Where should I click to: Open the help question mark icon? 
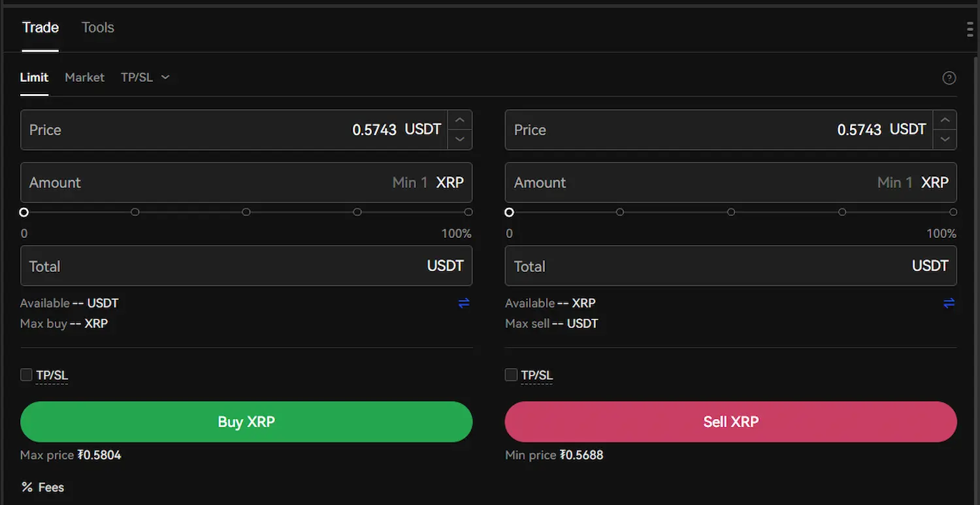pyautogui.click(x=949, y=78)
